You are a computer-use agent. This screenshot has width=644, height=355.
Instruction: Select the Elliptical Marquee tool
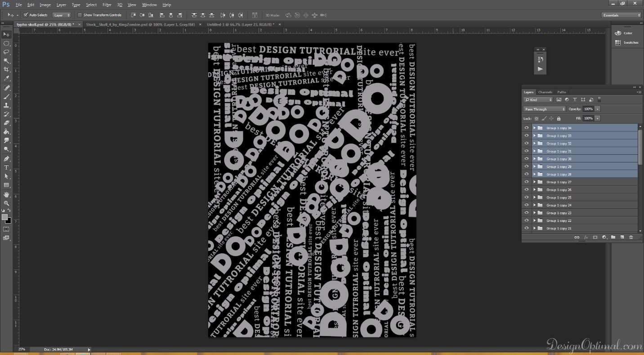pos(6,43)
